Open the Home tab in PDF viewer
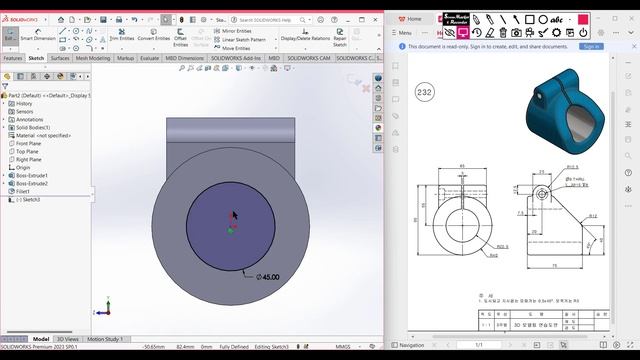The width and height of the screenshot is (640, 360). (410, 19)
